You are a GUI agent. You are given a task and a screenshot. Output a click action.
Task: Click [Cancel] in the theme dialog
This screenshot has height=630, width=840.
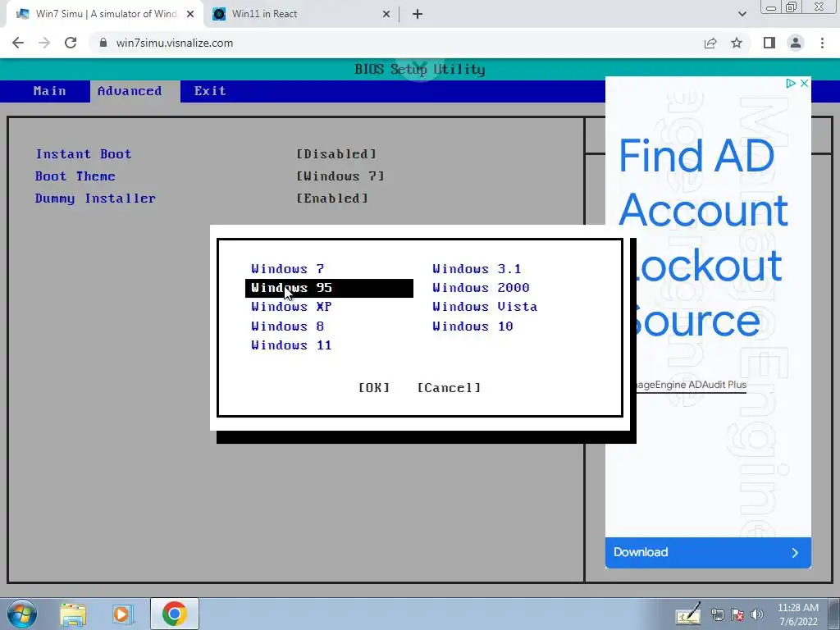click(x=449, y=388)
